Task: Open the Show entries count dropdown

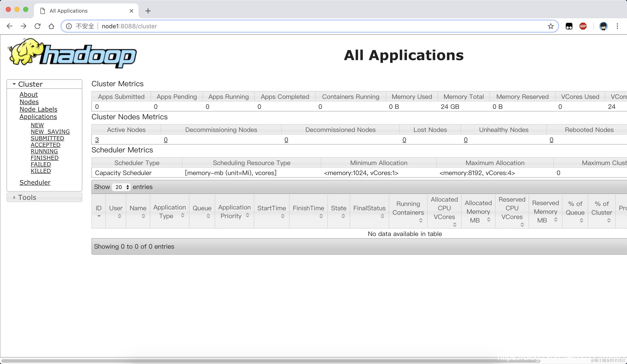Action: (121, 187)
